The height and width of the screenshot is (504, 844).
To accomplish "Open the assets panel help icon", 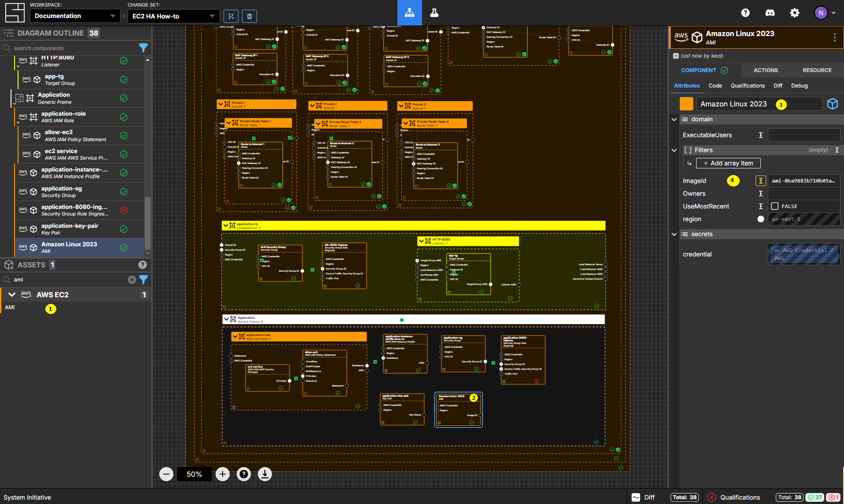I will [x=143, y=265].
